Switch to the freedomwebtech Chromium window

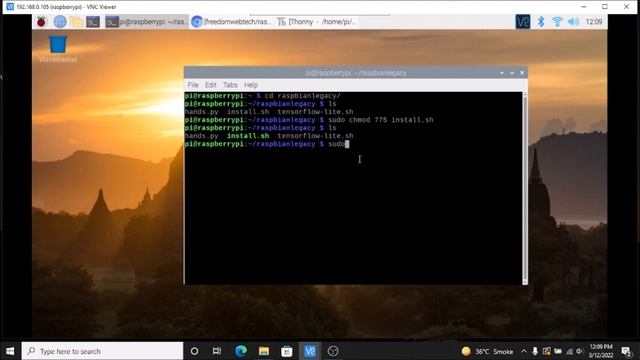click(231, 22)
